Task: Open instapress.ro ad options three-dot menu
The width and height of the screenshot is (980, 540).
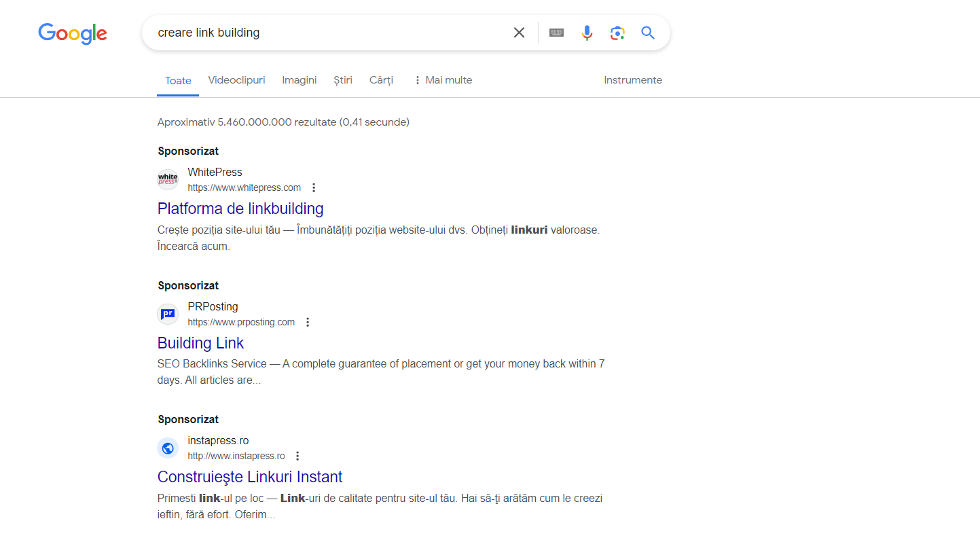Action: click(297, 456)
